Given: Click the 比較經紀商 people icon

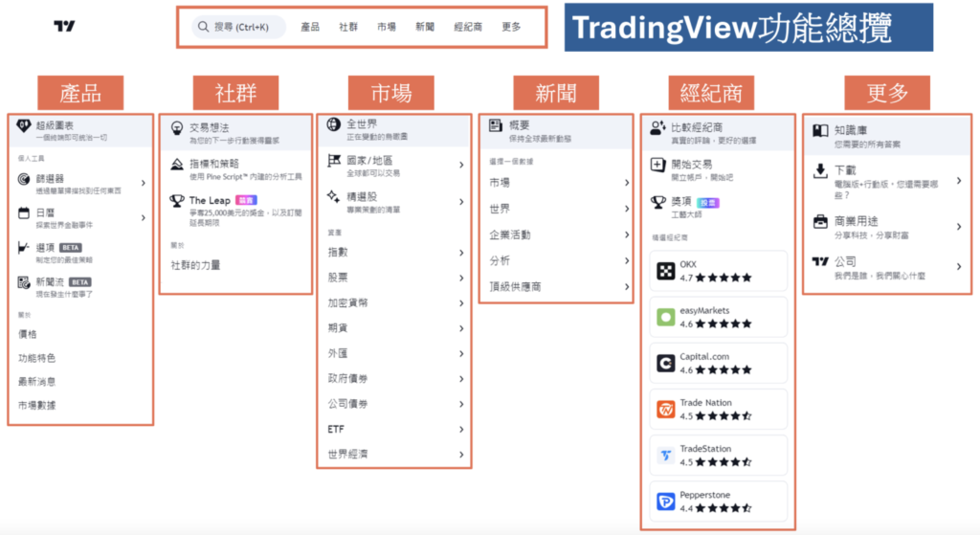Looking at the screenshot, I should (657, 128).
